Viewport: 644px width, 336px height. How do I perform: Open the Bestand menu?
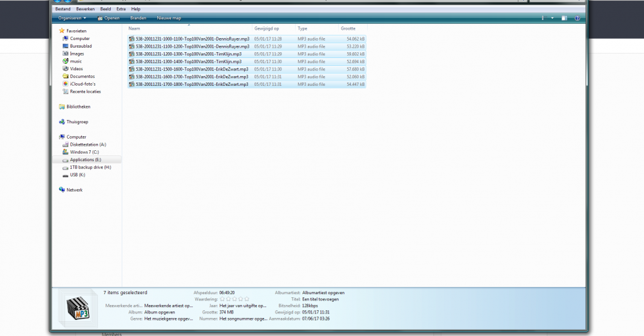tap(63, 9)
